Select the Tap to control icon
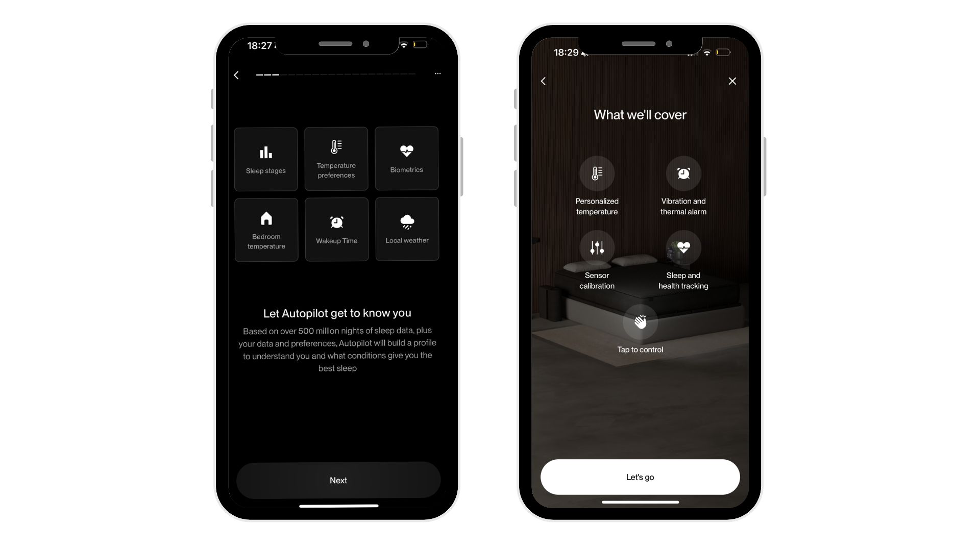The width and height of the screenshot is (980, 551). pos(640,321)
